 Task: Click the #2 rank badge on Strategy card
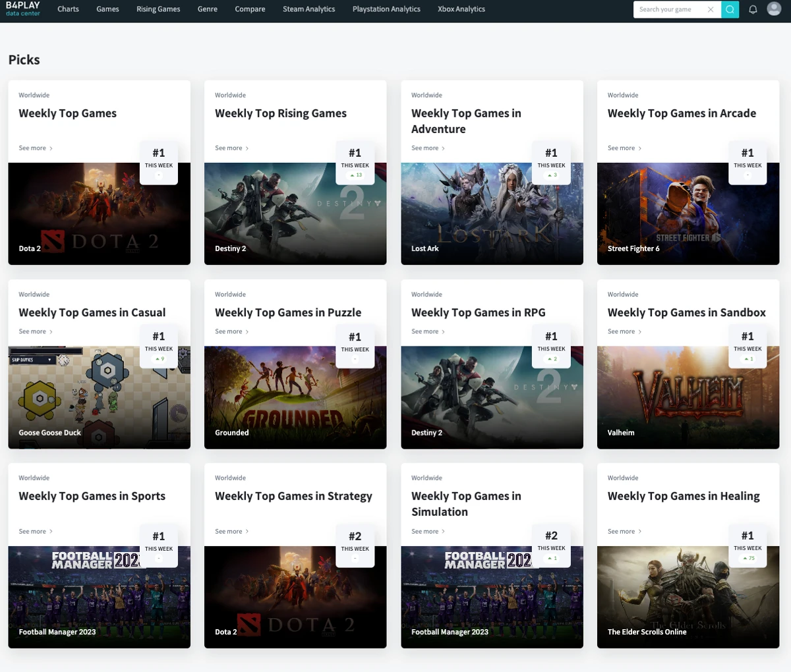pyautogui.click(x=355, y=546)
